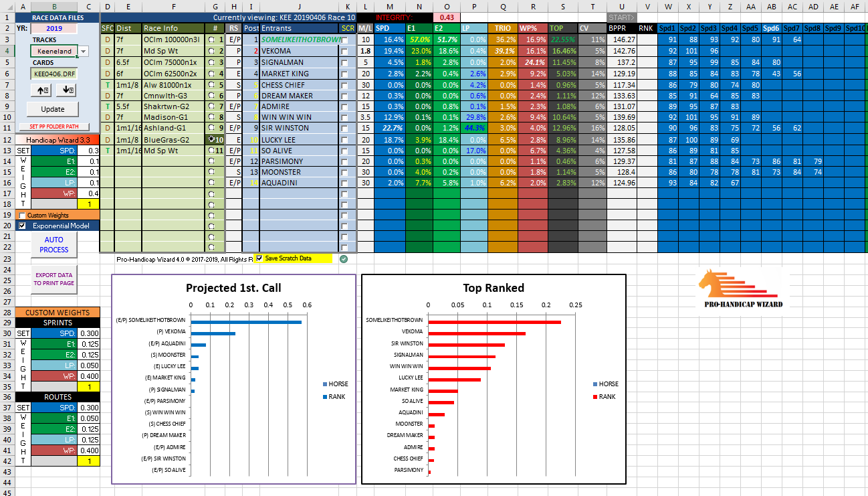Select race 1 radio button for OClm 100000n3l
The width and height of the screenshot is (868, 496).
(x=211, y=39)
